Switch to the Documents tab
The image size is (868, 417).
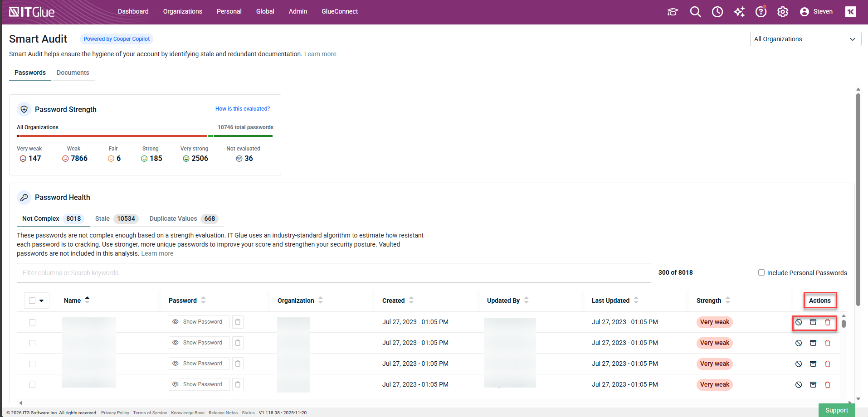[x=73, y=73]
